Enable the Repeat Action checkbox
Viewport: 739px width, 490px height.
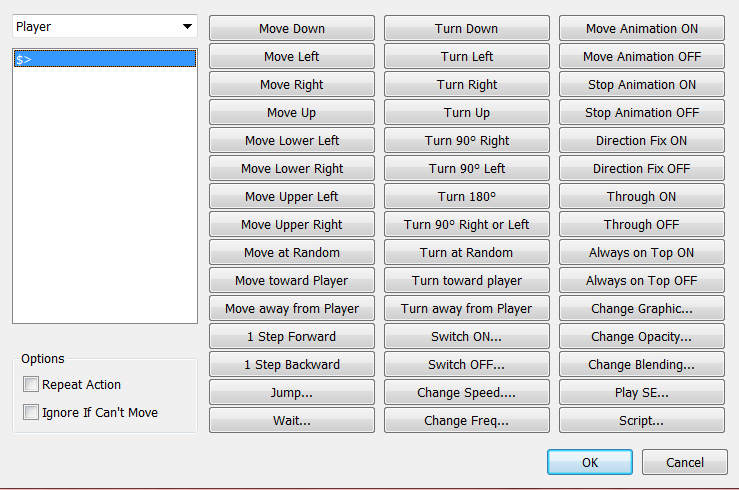pos(31,384)
